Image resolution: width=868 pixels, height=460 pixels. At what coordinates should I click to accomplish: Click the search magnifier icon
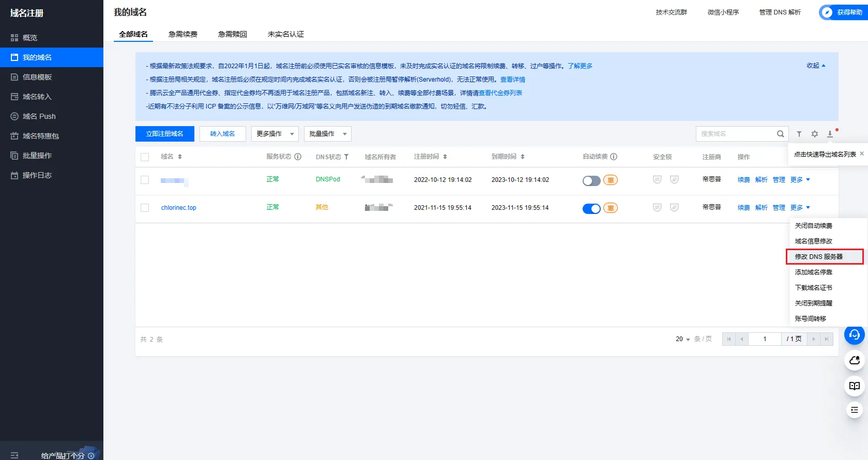[x=780, y=134]
